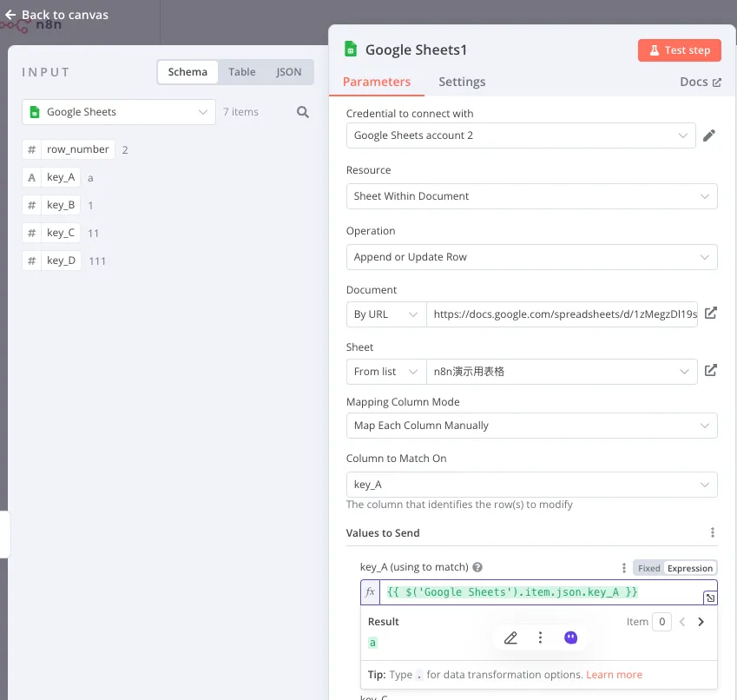Click the Test step button
737x700 pixels.
679,50
